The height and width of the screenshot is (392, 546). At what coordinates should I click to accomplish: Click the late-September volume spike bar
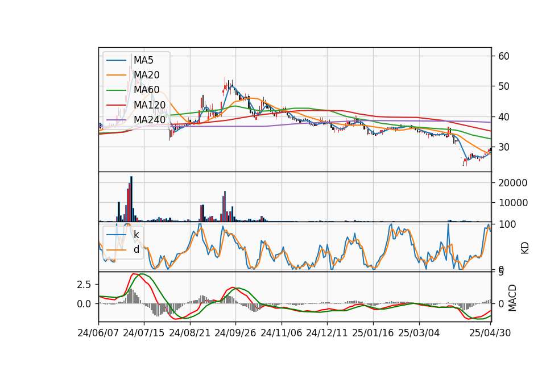coord(225,206)
